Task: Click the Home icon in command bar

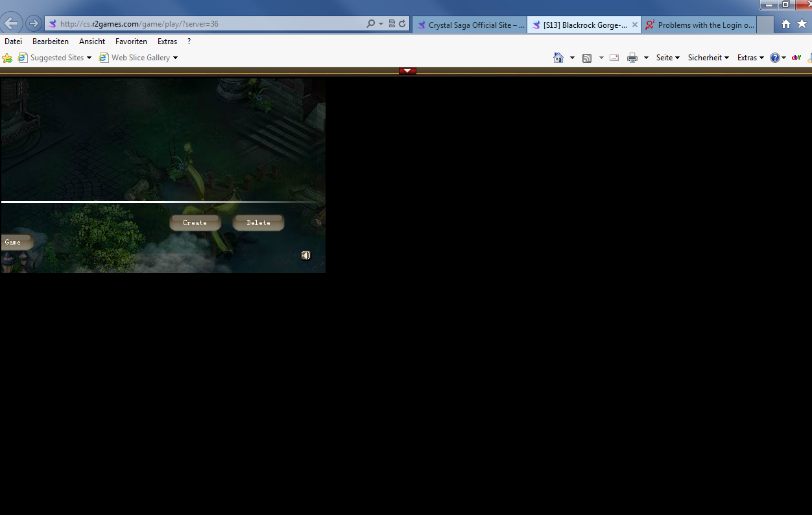Action: (558, 58)
